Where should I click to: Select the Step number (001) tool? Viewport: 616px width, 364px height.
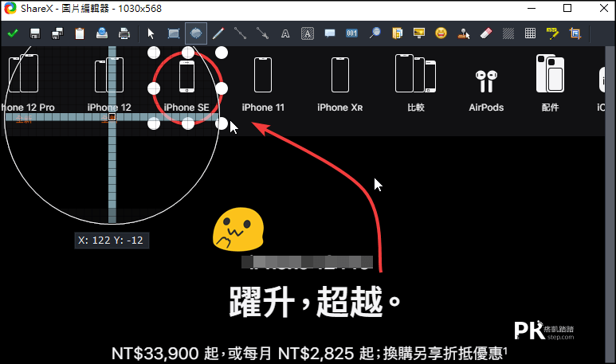[x=351, y=33]
